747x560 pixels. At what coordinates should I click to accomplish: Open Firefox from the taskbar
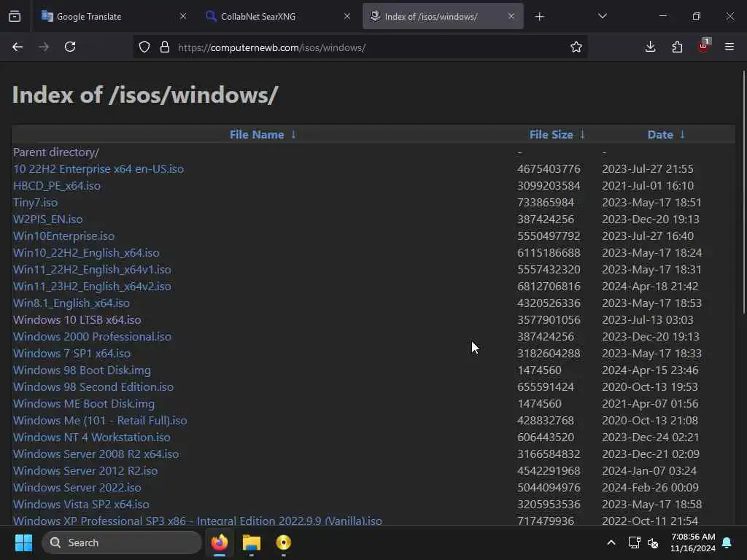[x=220, y=542]
